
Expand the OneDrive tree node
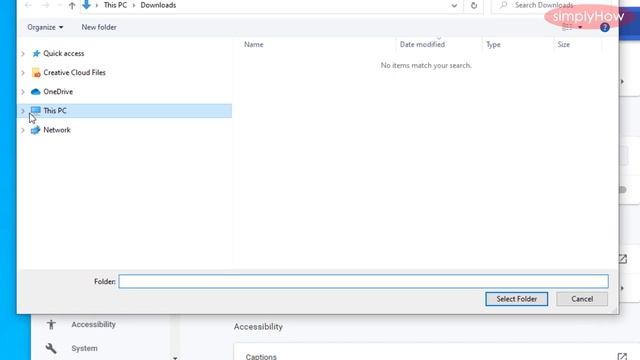point(23,92)
